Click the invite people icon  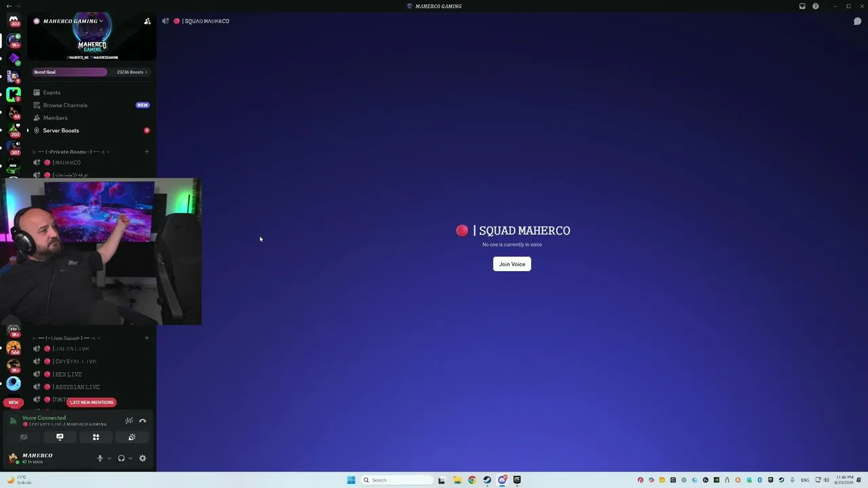point(147,21)
